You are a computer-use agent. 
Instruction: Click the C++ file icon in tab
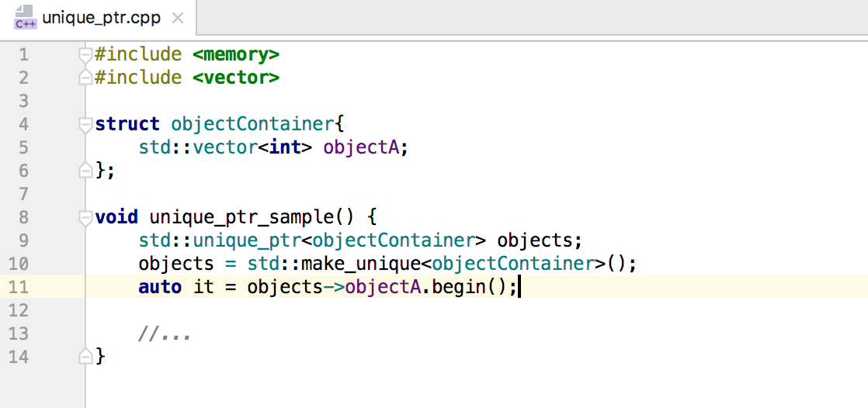click(x=25, y=19)
